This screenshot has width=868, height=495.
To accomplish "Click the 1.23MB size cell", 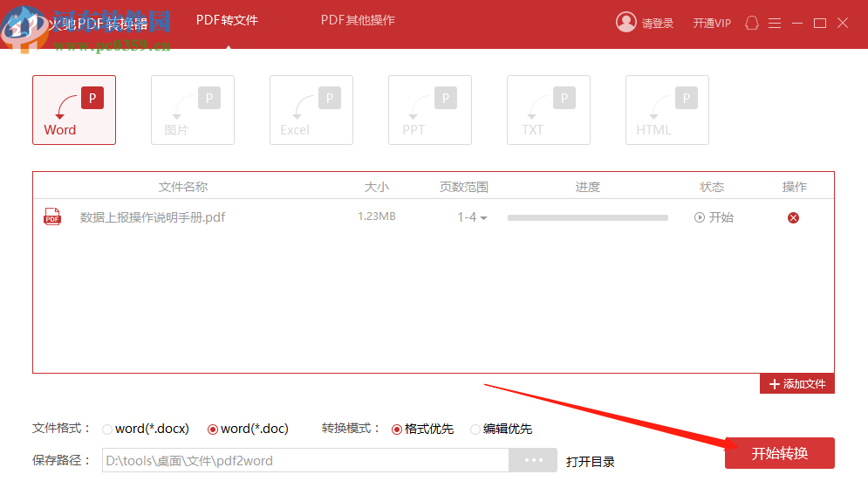I will (377, 217).
